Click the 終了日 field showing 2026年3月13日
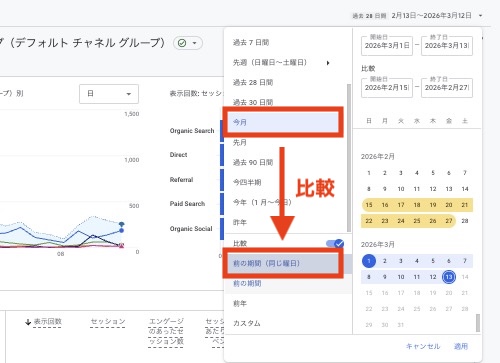This screenshot has width=500, height=363. click(x=447, y=46)
